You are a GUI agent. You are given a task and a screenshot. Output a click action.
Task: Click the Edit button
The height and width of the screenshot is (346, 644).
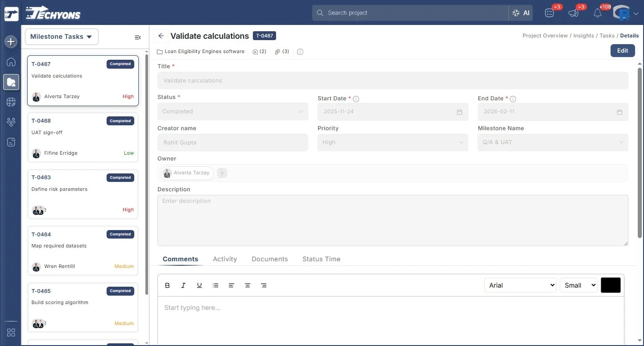click(623, 50)
